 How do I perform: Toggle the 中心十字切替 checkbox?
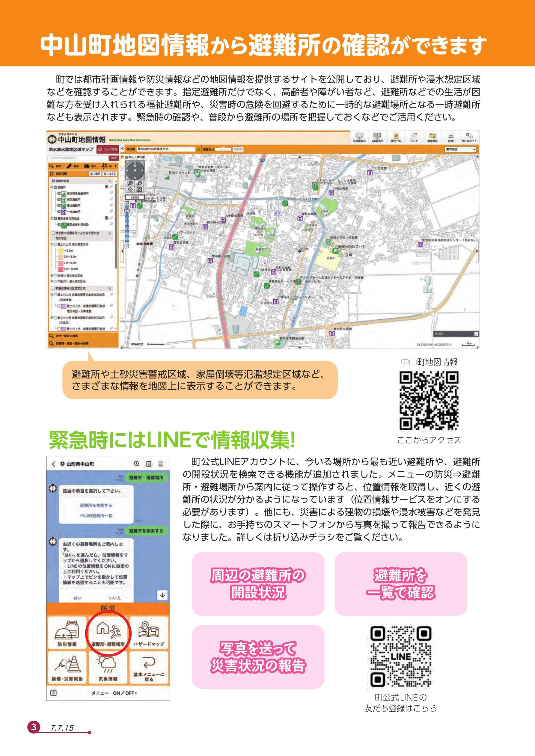click(x=126, y=157)
